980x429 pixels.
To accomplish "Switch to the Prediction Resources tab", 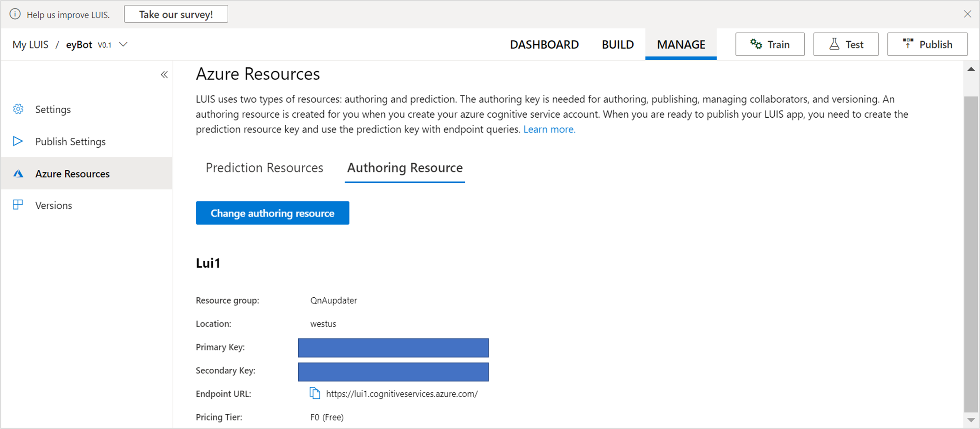I will 265,168.
